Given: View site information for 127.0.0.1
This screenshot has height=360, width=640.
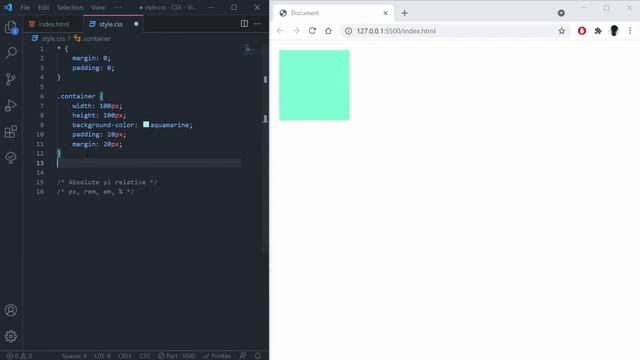Looking at the screenshot, I should [x=348, y=31].
